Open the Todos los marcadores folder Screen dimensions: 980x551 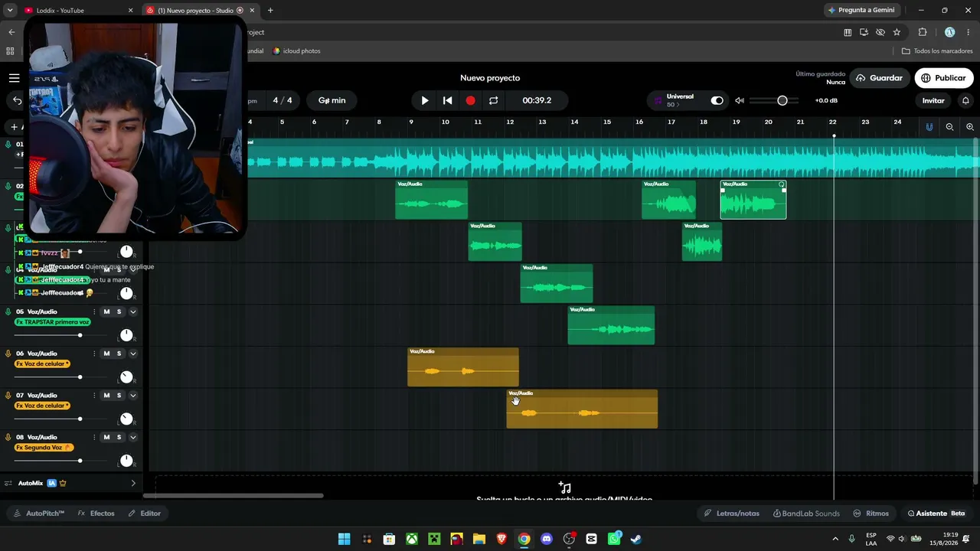(937, 51)
